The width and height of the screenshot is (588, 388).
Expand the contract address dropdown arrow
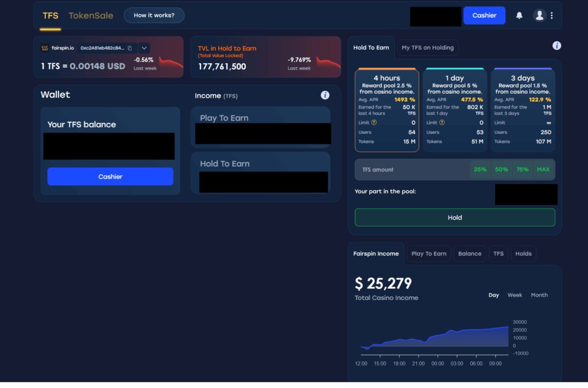tap(144, 48)
